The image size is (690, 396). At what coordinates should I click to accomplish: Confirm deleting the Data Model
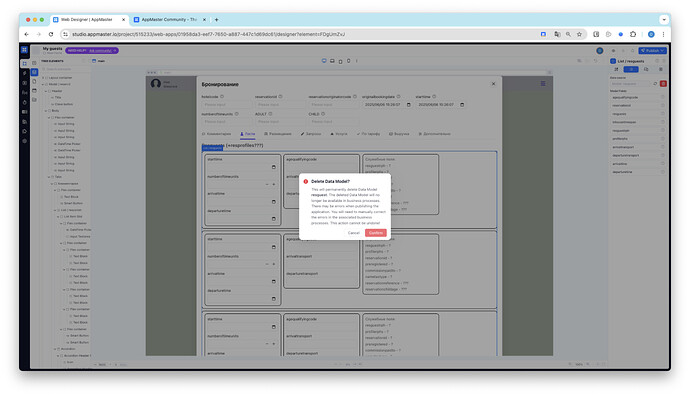tap(375, 233)
